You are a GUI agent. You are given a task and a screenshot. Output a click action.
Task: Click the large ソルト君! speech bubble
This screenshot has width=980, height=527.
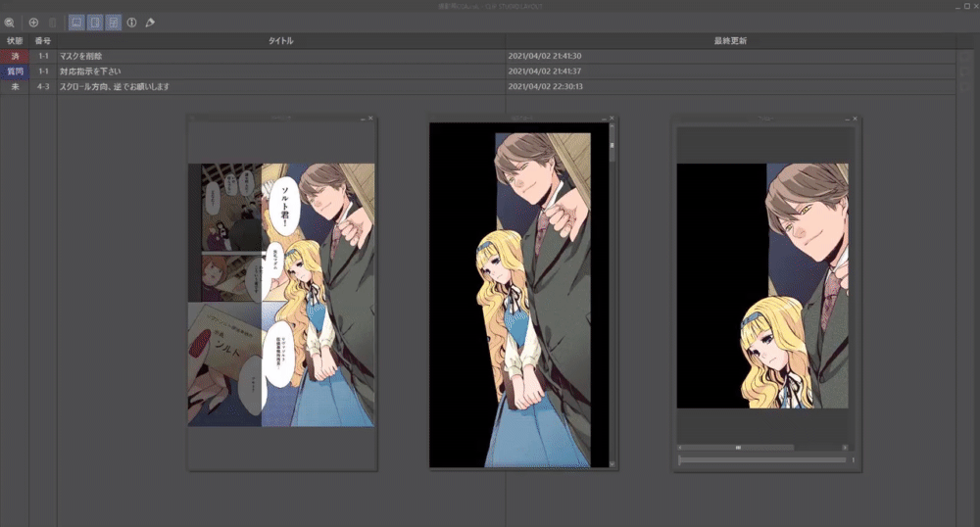pyautogui.click(x=285, y=206)
